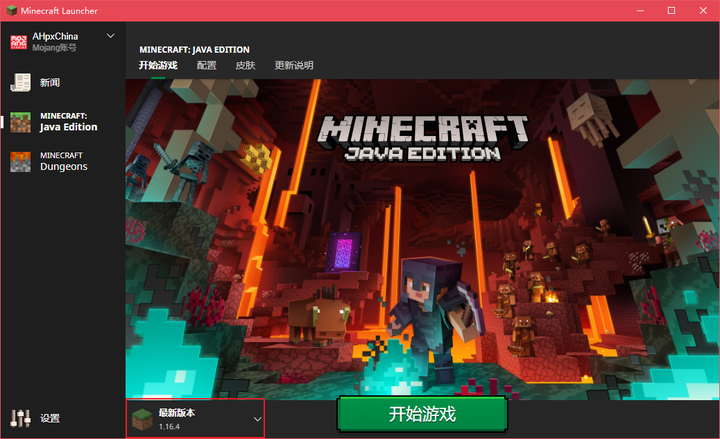Click the green 开始游戏 play button
The height and width of the screenshot is (439, 720).
coord(422,414)
